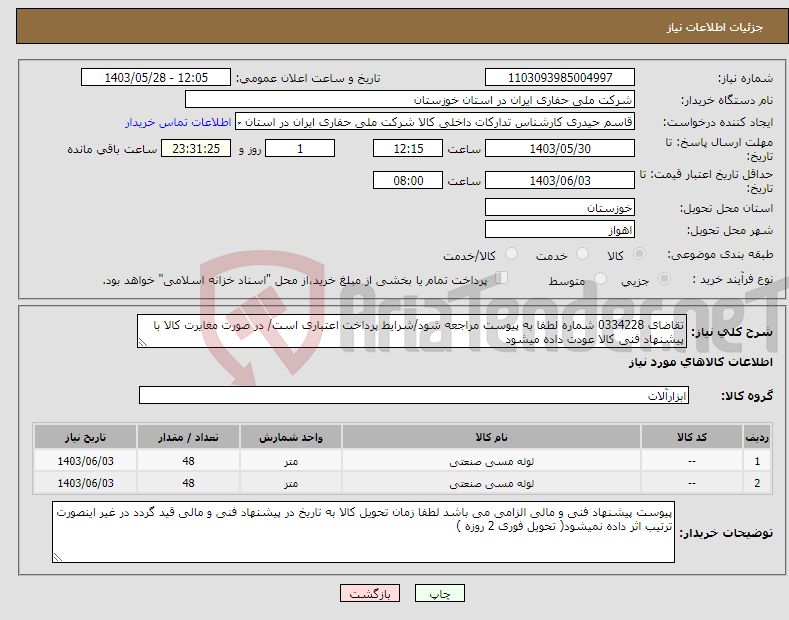Viewport: 789px width, 620px height.
Task: Select the متوسط purchase type radio
Action: pos(600,278)
